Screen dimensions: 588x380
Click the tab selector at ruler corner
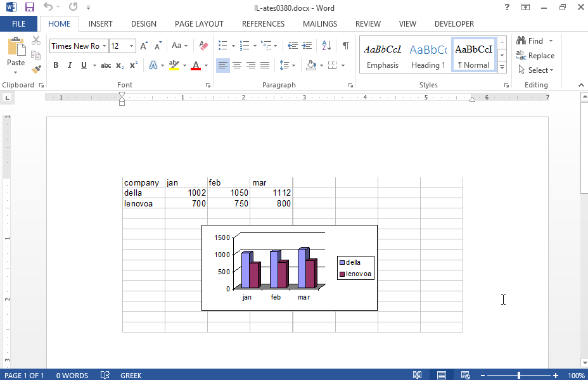pyautogui.click(x=7, y=98)
